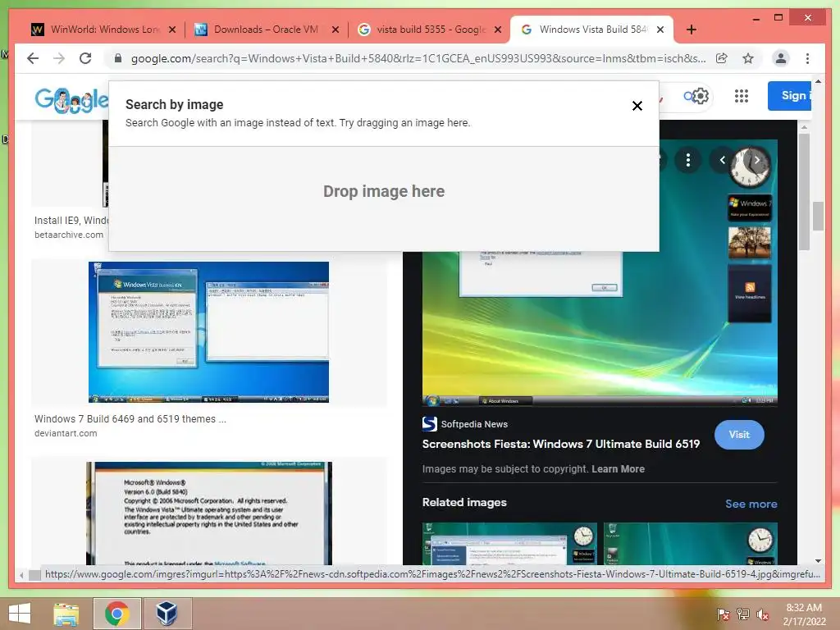Open Version 6.0 Build 5840 about thumbnail

click(x=209, y=514)
